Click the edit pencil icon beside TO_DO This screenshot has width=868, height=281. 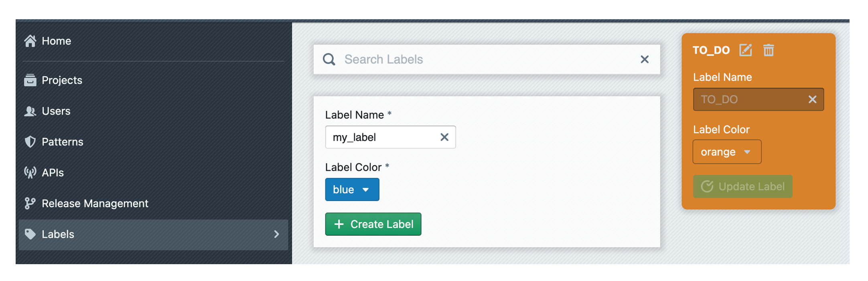745,50
